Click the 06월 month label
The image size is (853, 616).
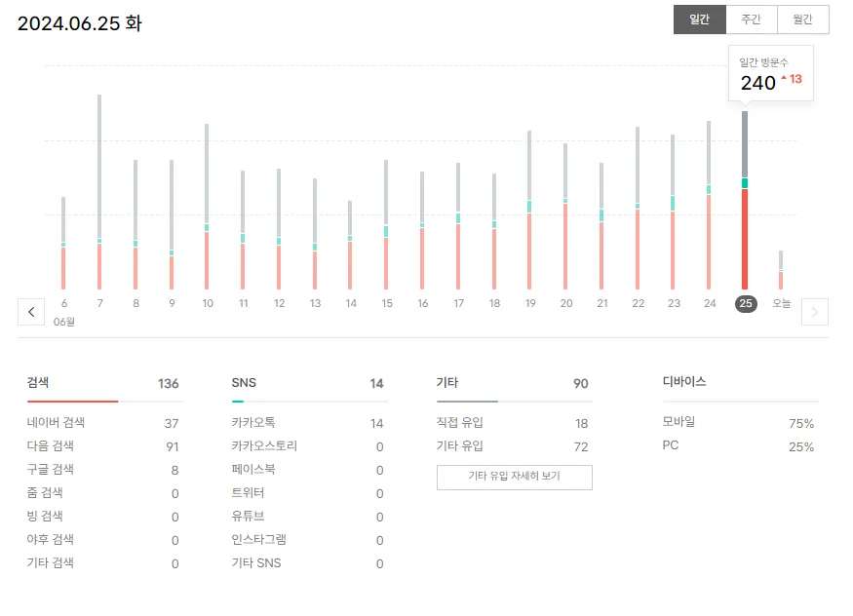[63, 322]
